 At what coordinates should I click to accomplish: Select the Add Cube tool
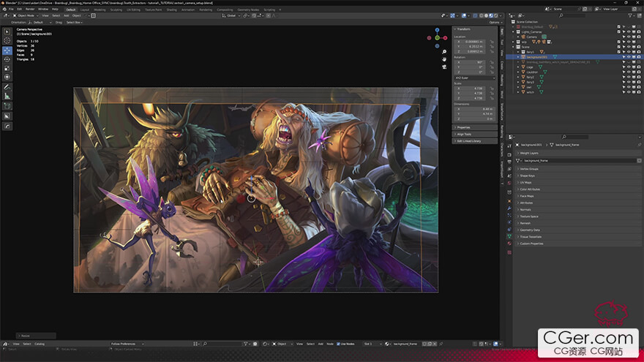click(7, 106)
